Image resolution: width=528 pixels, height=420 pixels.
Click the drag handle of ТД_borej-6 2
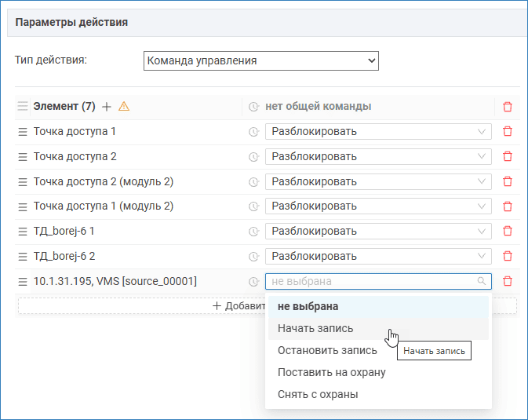pyautogui.click(x=23, y=257)
